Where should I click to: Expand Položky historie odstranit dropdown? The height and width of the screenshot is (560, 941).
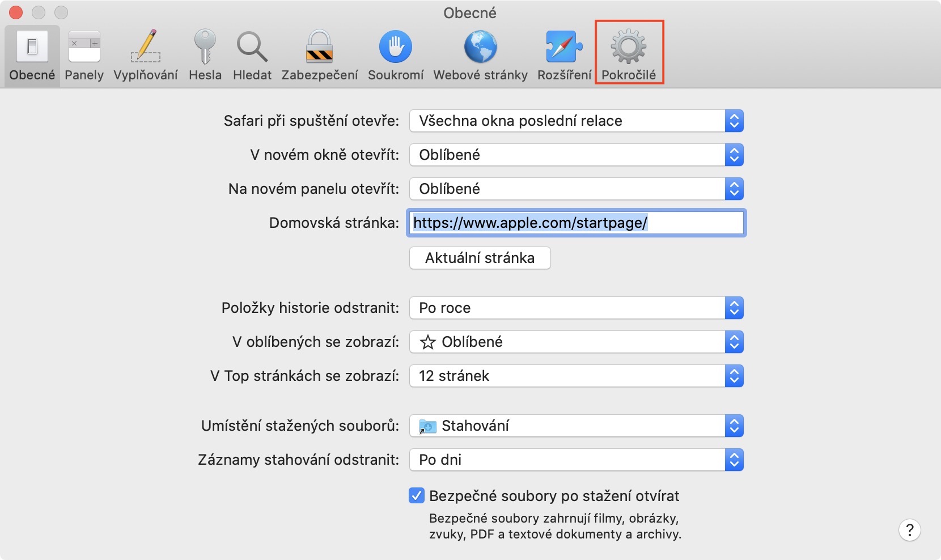click(x=577, y=308)
